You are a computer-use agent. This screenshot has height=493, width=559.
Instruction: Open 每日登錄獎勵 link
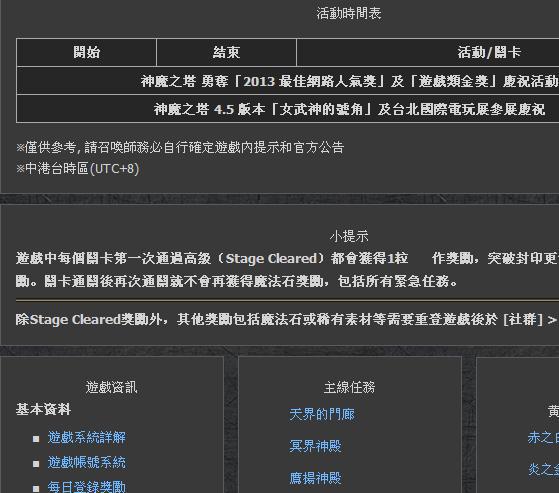pos(87,487)
